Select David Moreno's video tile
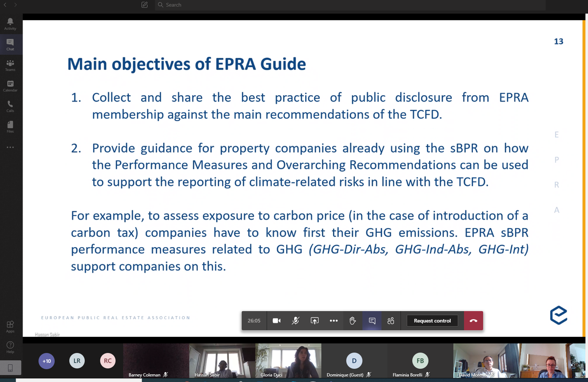This screenshot has width=588, height=382. click(486, 361)
